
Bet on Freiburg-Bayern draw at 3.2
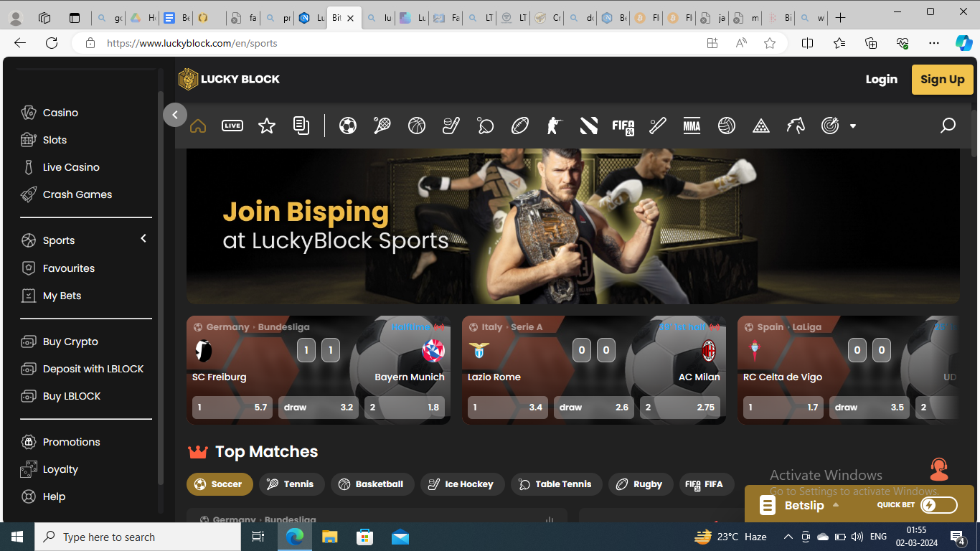pyautogui.click(x=319, y=407)
